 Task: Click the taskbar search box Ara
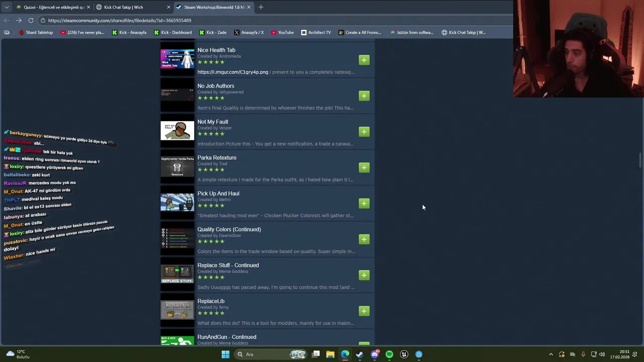point(271,354)
